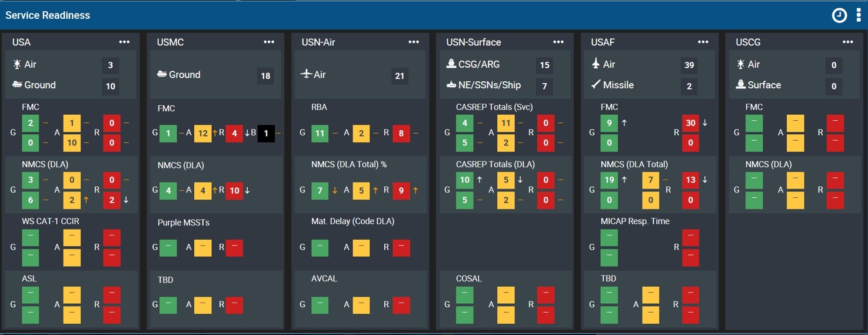Click the USN-Surface card title

(474, 42)
